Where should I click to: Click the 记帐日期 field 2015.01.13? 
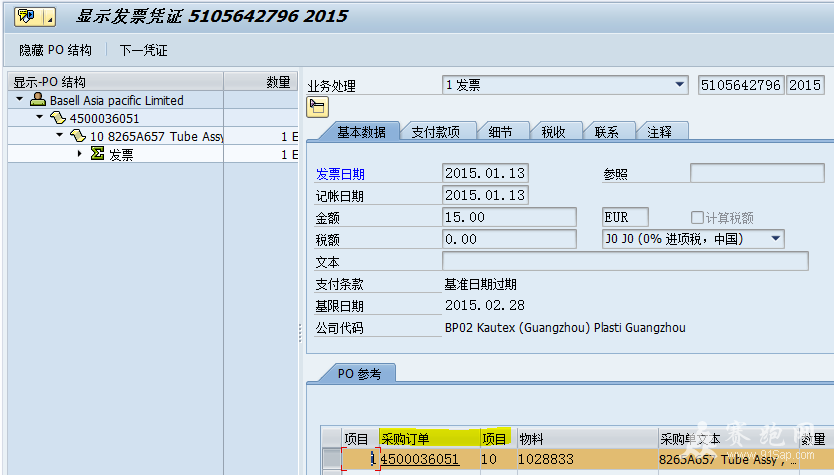point(485,195)
